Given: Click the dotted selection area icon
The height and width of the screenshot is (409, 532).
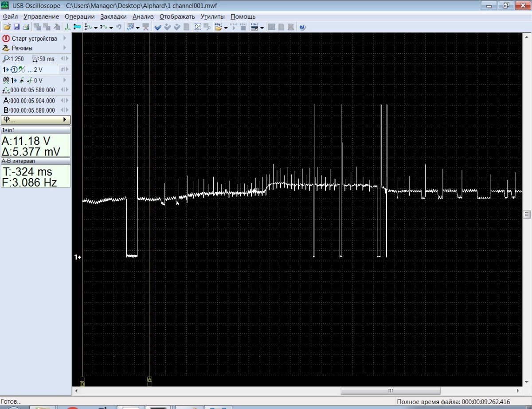Looking at the screenshot, I should (x=198, y=27).
